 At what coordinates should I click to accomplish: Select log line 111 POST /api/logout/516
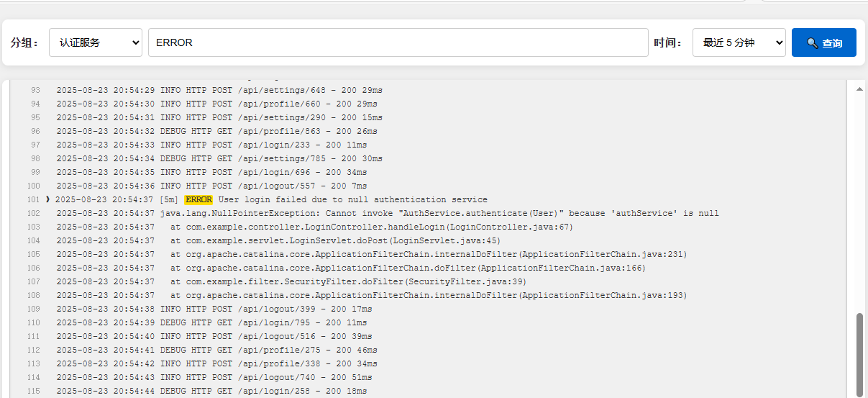coord(214,336)
